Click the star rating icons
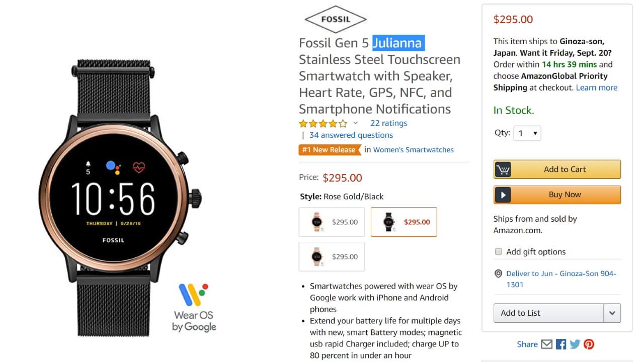Screen dimensions: 644x362 pyautogui.click(x=323, y=123)
